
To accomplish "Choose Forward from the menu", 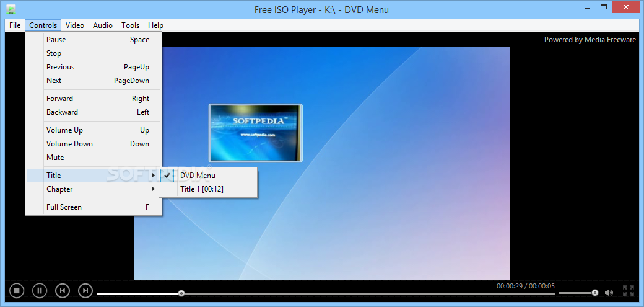I will (x=94, y=99).
